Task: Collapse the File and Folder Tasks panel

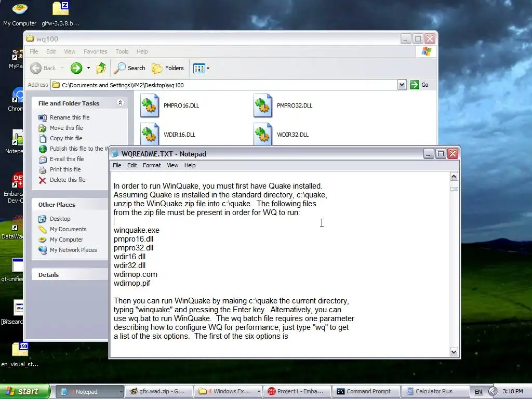Action: pos(120,103)
